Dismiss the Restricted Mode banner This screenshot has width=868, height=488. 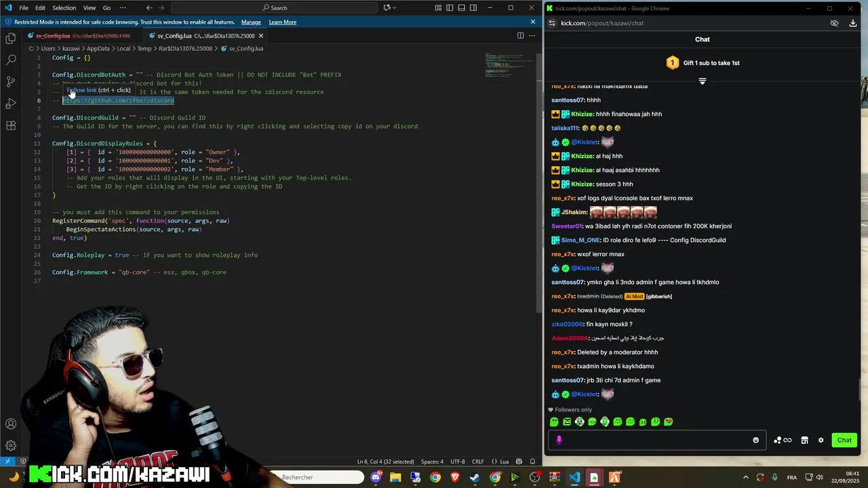click(x=533, y=22)
